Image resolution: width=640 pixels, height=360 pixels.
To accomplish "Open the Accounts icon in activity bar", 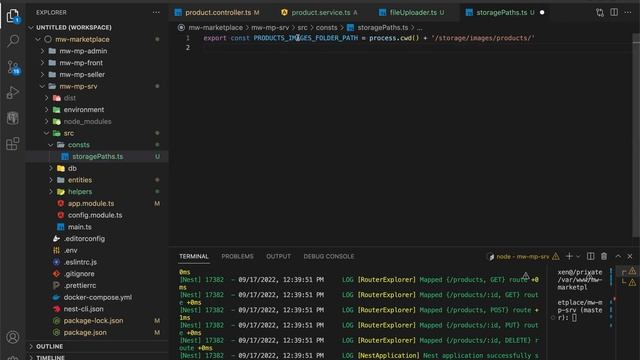I will pos(13,337).
